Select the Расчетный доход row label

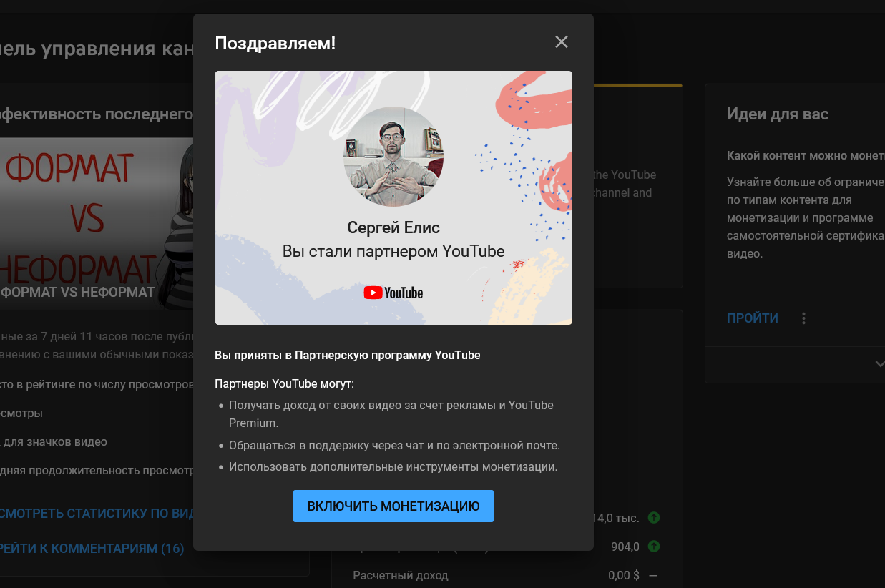tap(400, 575)
